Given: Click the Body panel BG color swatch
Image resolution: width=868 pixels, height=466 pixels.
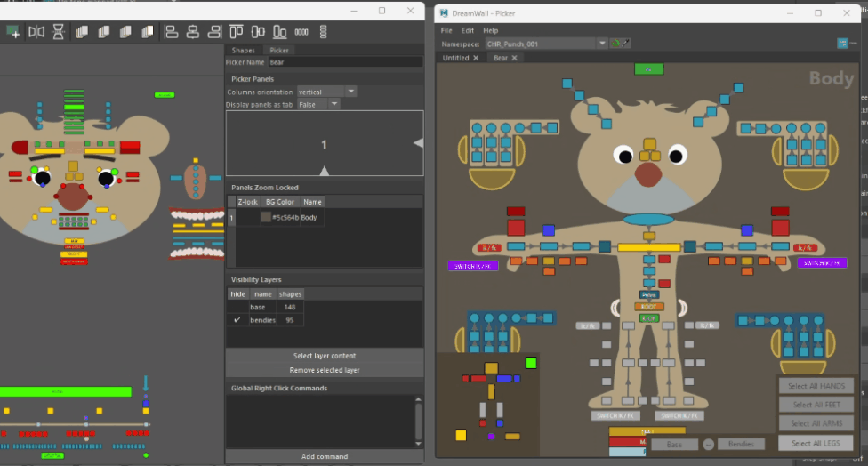Looking at the screenshot, I should pyautogui.click(x=266, y=218).
